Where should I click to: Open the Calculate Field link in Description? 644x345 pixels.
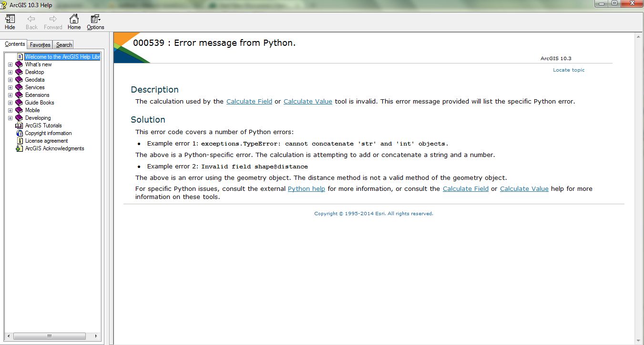tap(249, 101)
